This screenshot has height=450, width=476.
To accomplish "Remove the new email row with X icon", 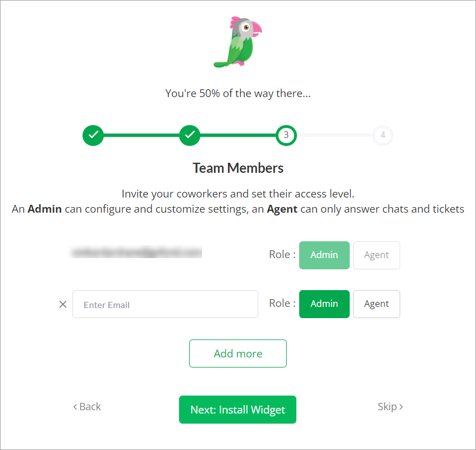I will click(63, 304).
